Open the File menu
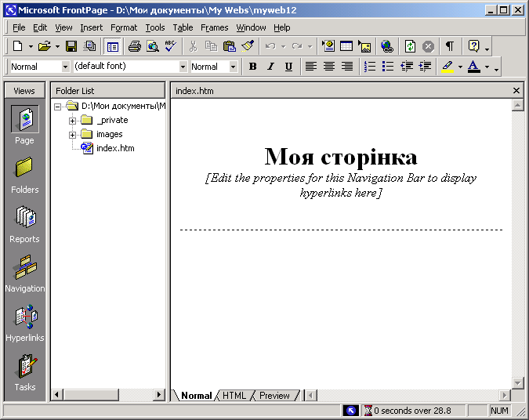 point(19,27)
